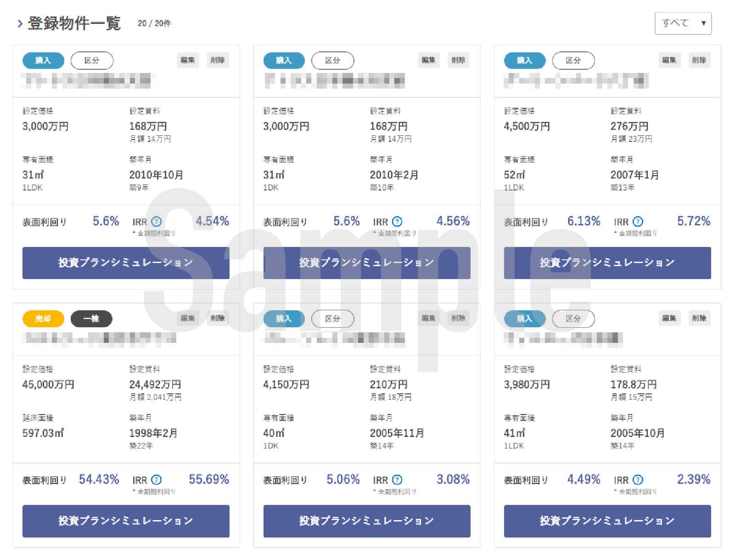This screenshot has width=735, height=560.
Task: Click the yellow 売却 tag
Action: point(43,319)
